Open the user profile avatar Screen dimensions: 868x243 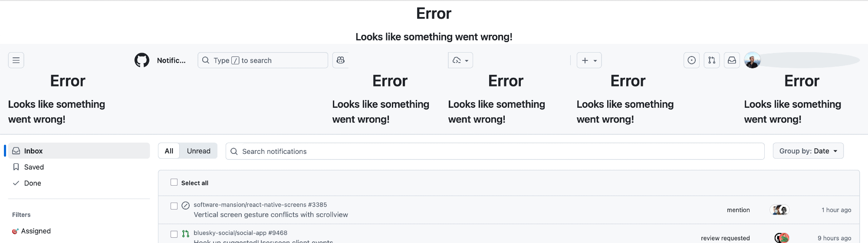pos(752,60)
